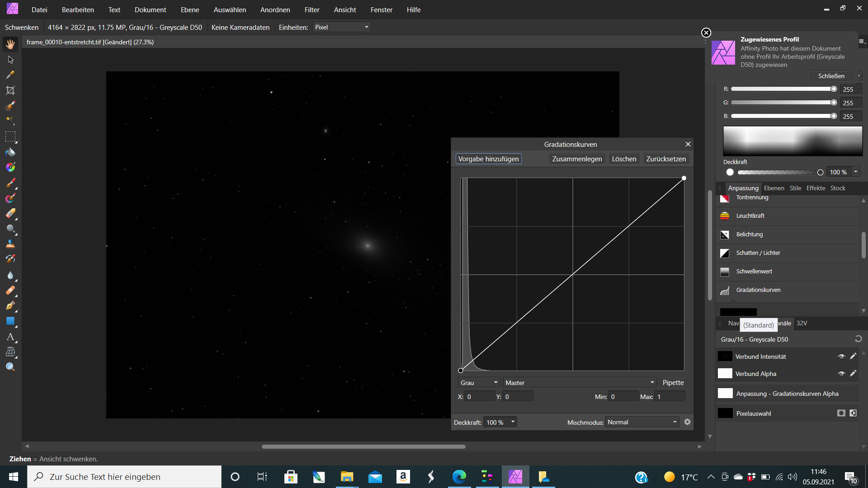
Task: Select the Paint Brush tool
Action: pyautogui.click(x=10, y=183)
